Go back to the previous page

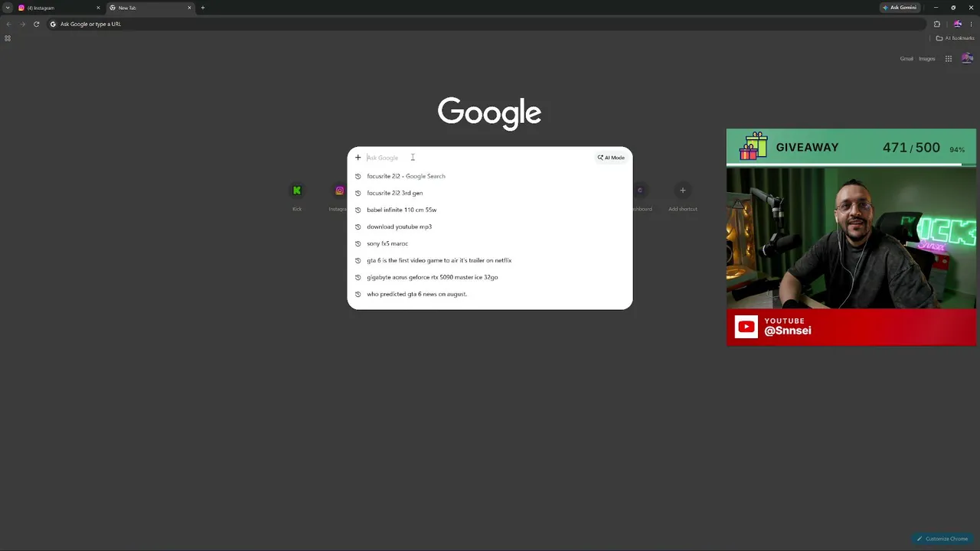[x=8, y=24]
